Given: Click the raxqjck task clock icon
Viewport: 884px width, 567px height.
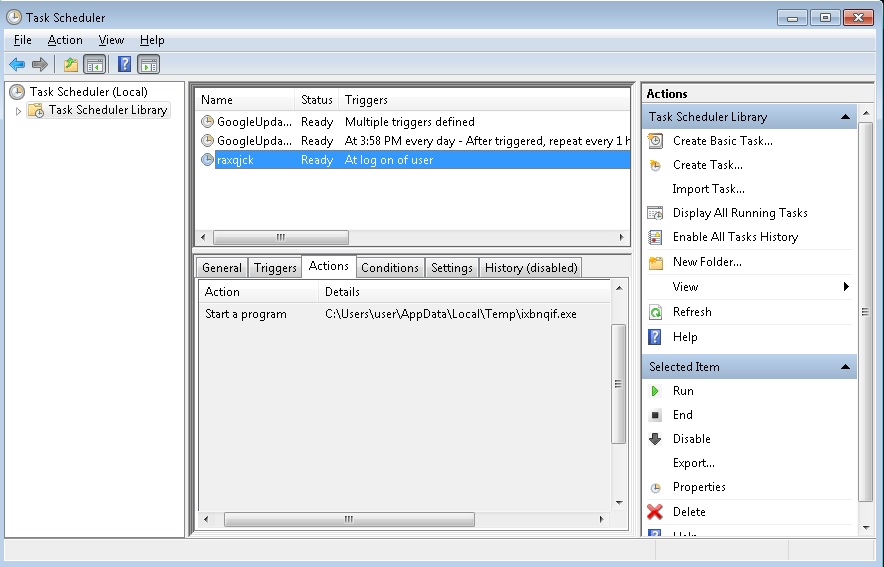Looking at the screenshot, I should [x=207, y=160].
